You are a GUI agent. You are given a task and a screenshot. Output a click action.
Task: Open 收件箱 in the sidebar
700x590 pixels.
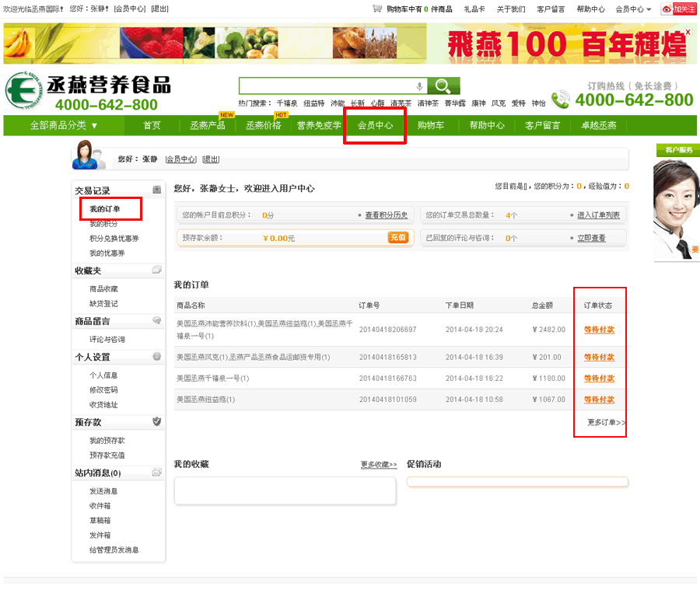tap(100, 505)
